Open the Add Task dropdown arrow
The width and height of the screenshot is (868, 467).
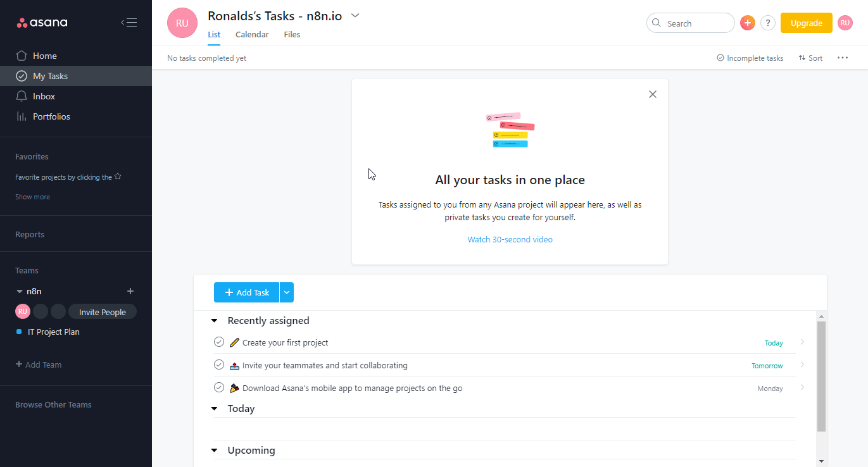click(x=286, y=292)
